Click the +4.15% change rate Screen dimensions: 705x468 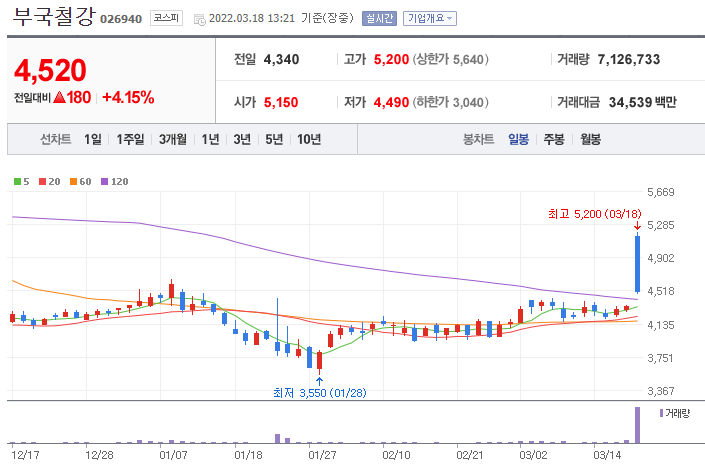pos(129,98)
